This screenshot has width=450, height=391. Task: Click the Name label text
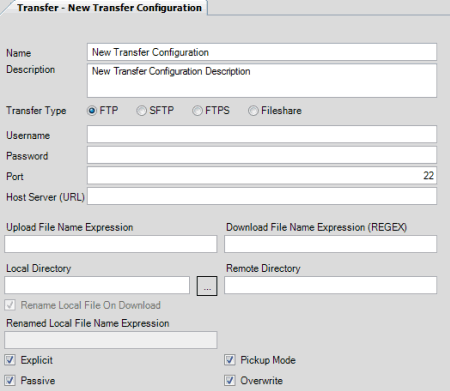19,53
